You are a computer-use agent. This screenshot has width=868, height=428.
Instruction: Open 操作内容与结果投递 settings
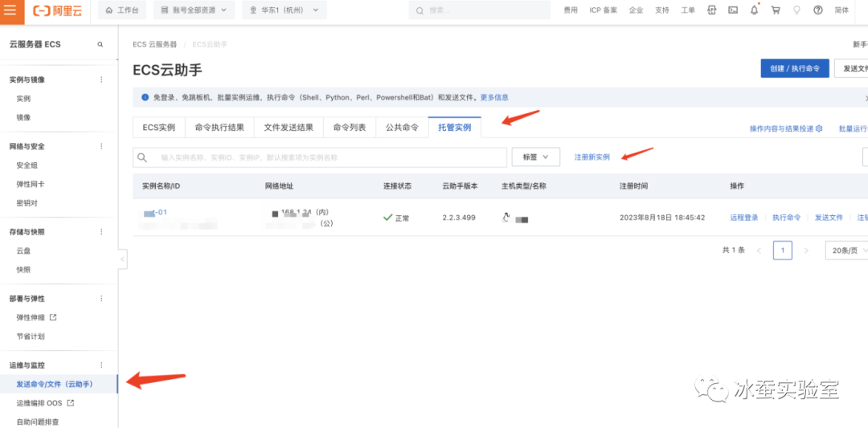pyautogui.click(x=786, y=128)
